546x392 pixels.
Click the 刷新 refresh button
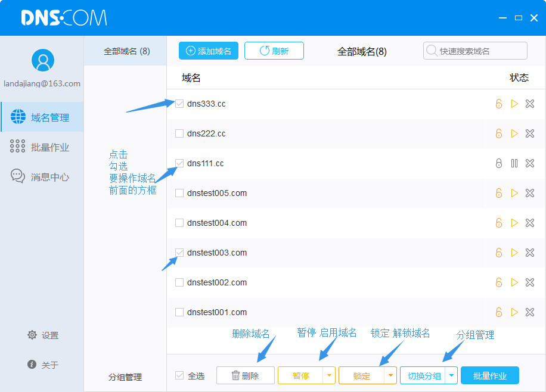[274, 51]
